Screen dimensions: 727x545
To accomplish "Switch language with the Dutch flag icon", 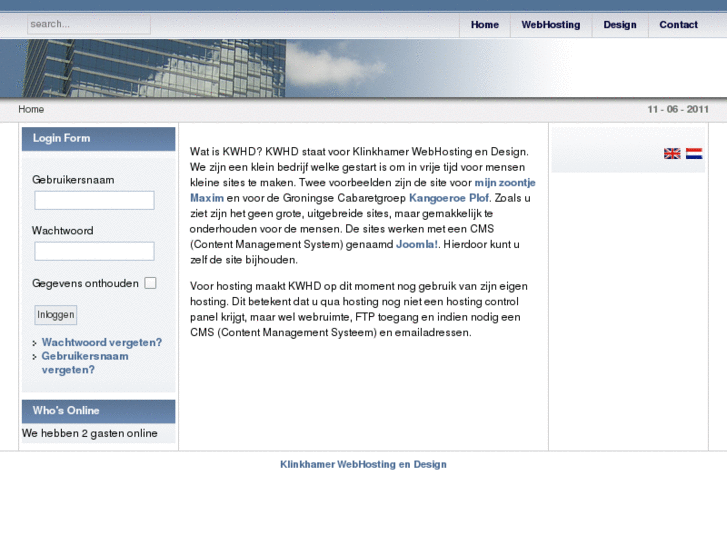I will [x=694, y=154].
